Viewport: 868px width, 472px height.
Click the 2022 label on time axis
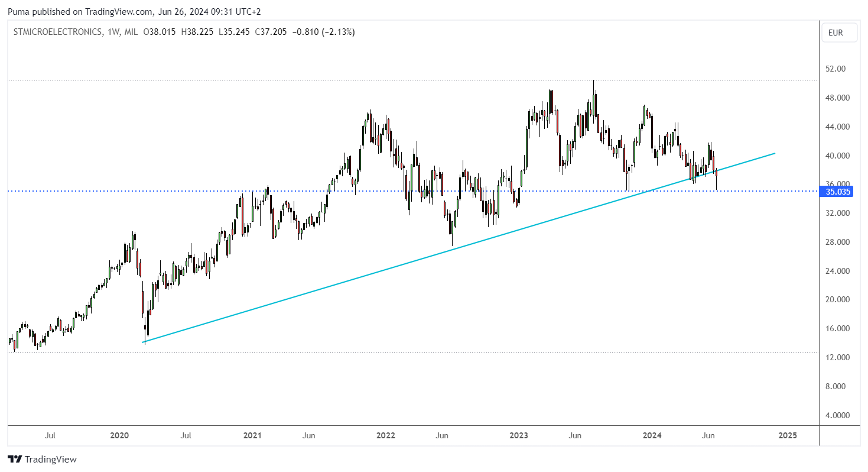(386, 435)
